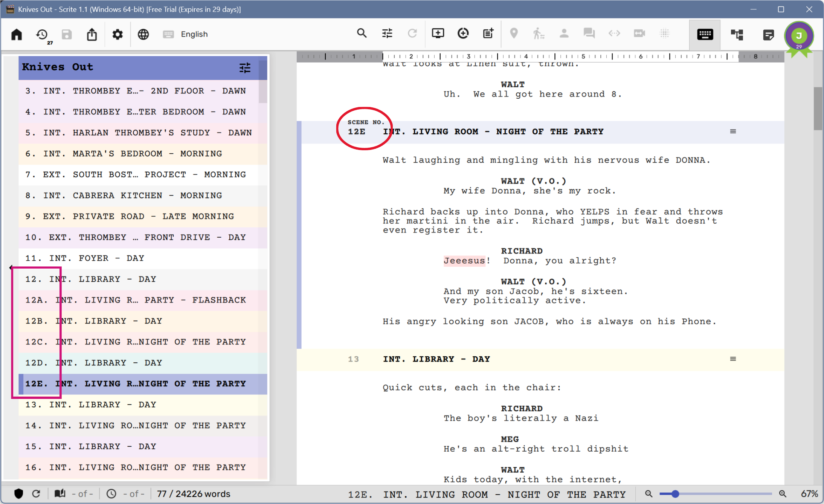Adjust the zoom slider handle

click(x=675, y=493)
